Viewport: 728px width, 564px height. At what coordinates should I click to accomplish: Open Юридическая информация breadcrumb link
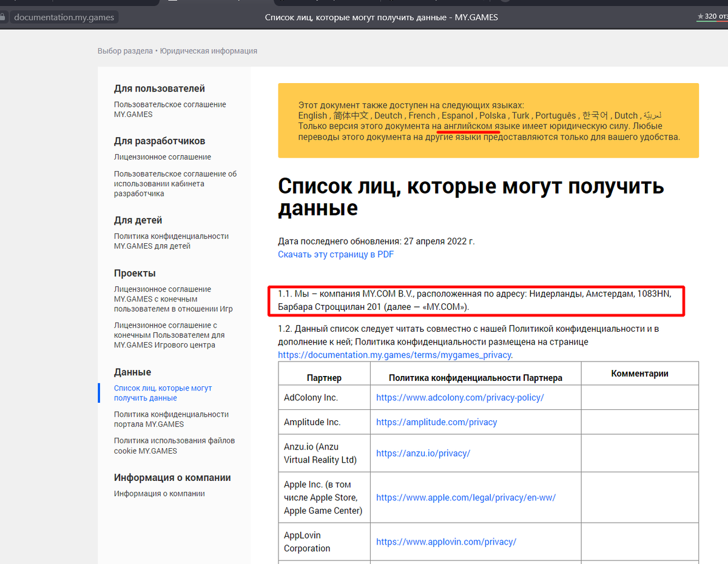[209, 51]
